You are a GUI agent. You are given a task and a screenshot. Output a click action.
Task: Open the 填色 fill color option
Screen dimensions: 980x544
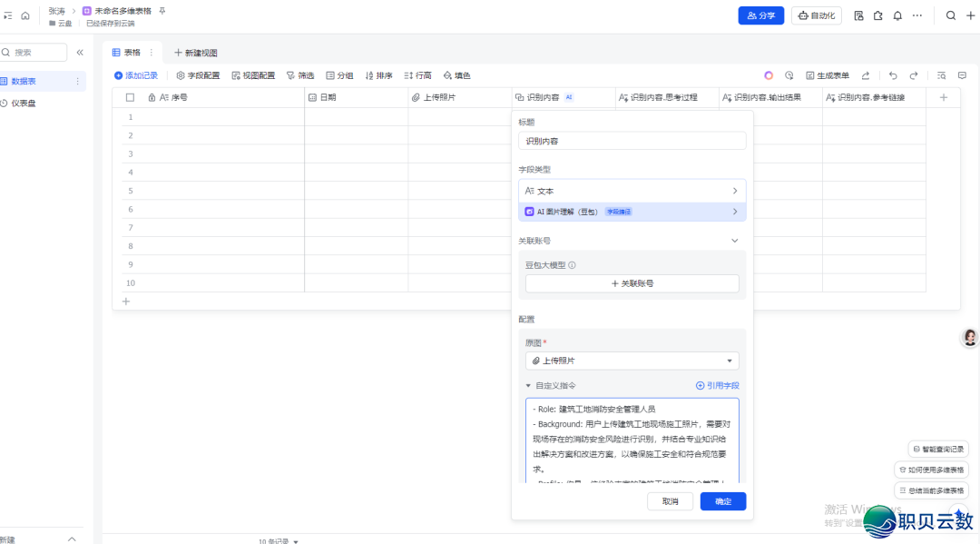pos(456,75)
